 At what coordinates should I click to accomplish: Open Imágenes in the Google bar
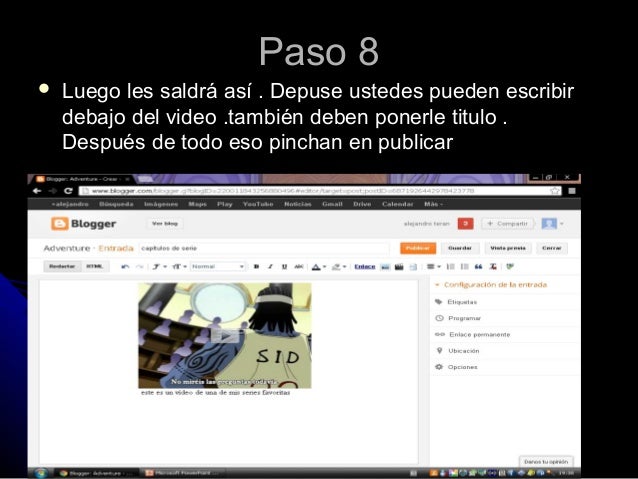161,204
